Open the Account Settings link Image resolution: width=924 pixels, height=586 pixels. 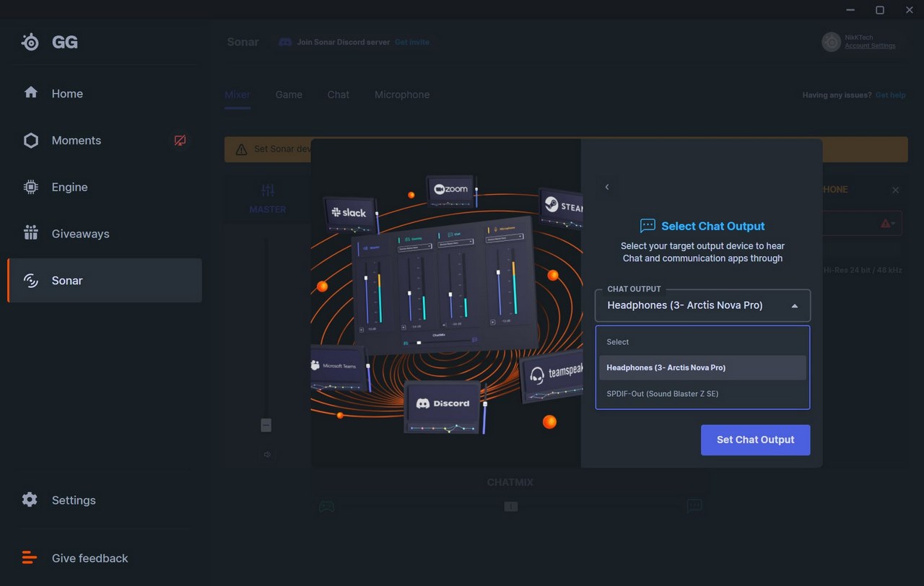click(x=870, y=46)
